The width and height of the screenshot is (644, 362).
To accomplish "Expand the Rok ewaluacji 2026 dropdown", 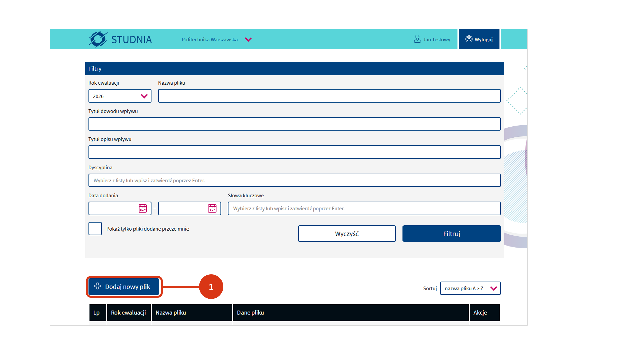I will tap(120, 96).
